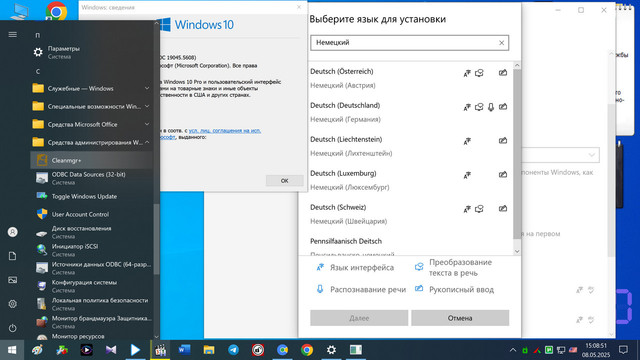Open Settings gear in Start sidebar

(13, 304)
